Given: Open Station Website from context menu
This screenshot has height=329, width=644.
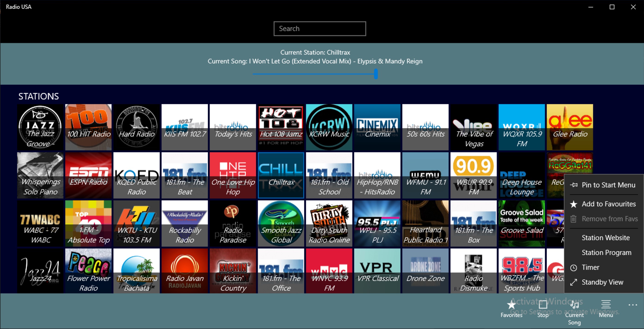Looking at the screenshot, I should coord(605,238).
